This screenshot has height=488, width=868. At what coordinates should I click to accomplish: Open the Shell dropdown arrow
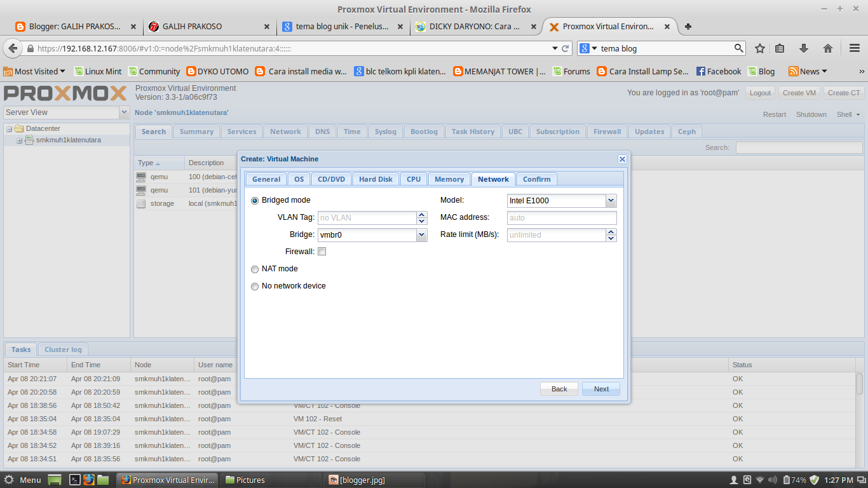(858, 115)
